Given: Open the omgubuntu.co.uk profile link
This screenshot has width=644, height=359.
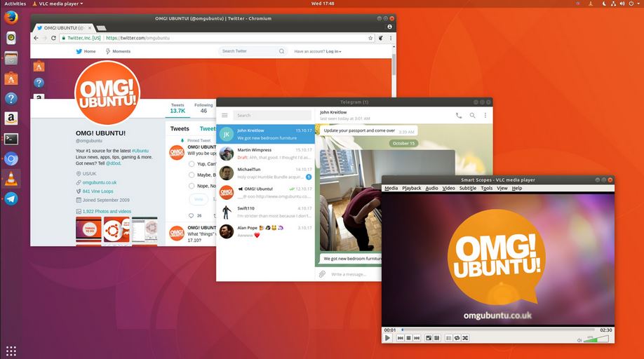Looking at the screenshot, I should pos(99,182).
